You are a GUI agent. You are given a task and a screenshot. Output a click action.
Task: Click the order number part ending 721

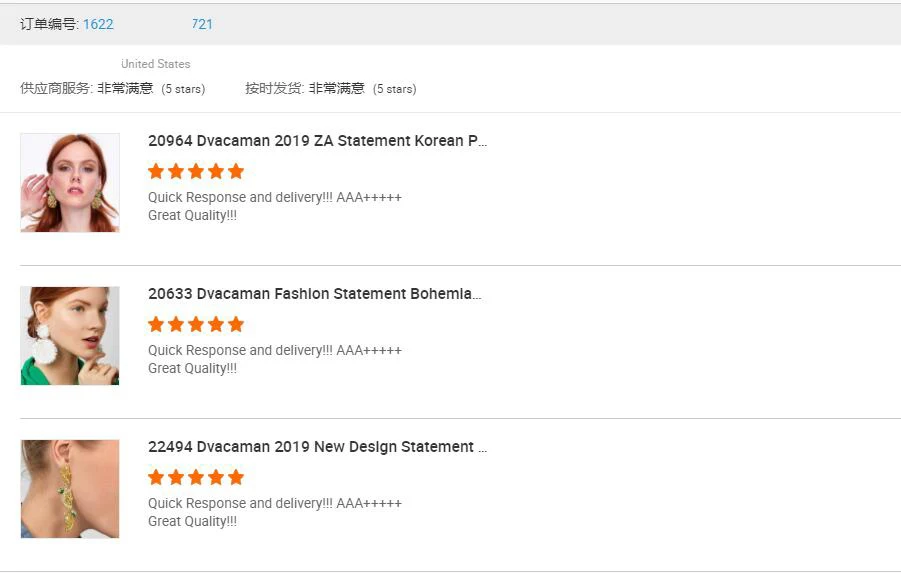[202, 24]
